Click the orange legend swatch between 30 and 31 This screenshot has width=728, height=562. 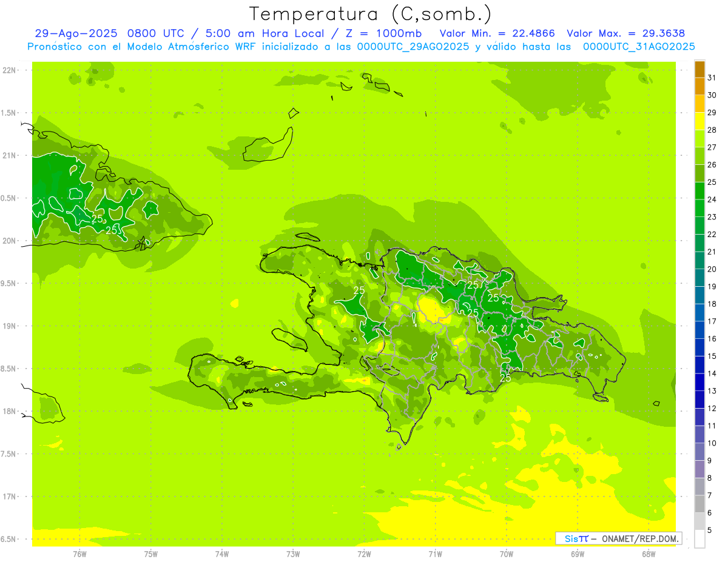[699, 86]
